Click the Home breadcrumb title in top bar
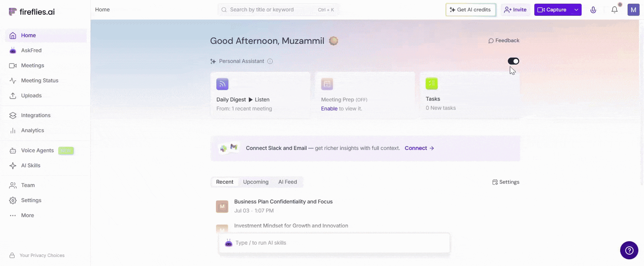 click(x=102, y=10)
